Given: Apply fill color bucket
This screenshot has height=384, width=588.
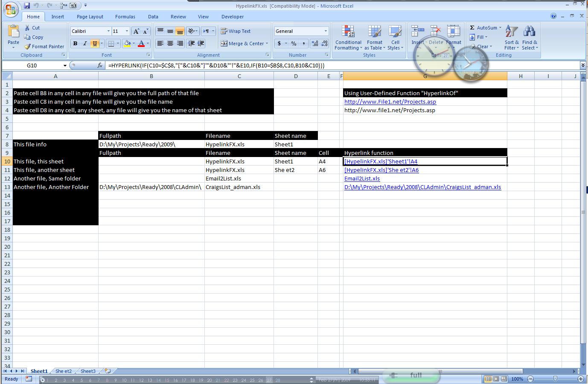Looking at the screenshot, I should pos(127,44).
